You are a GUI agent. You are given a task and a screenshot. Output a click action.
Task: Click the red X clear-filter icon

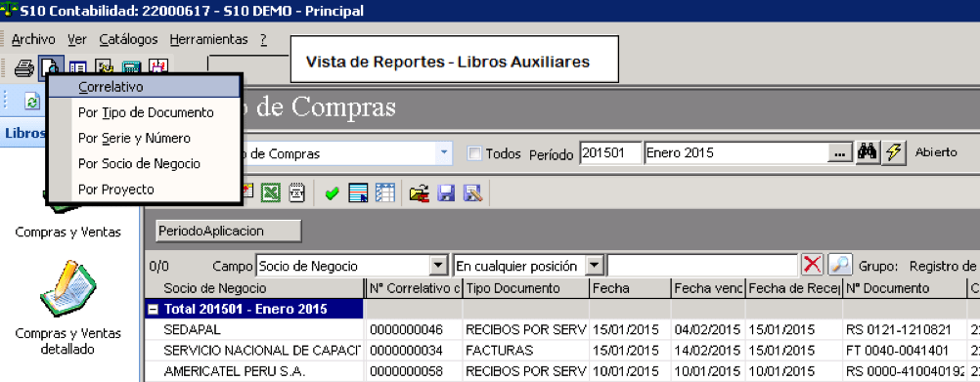[812, 265]
